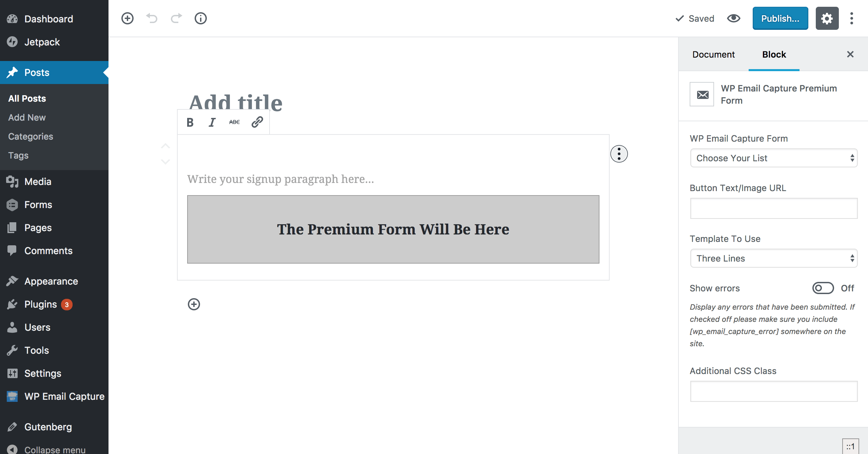Open the content structure info icon
The image size is (868, 454).
pyautogui.click(x=201, y=18)
